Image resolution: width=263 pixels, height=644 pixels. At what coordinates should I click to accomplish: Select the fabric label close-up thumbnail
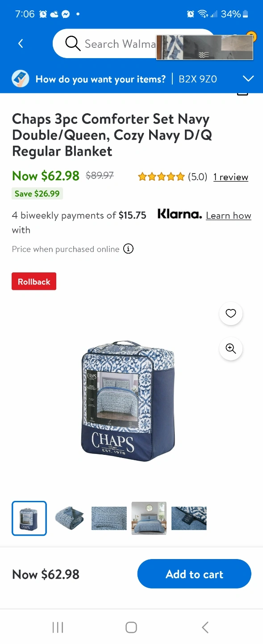click(189, 518)
